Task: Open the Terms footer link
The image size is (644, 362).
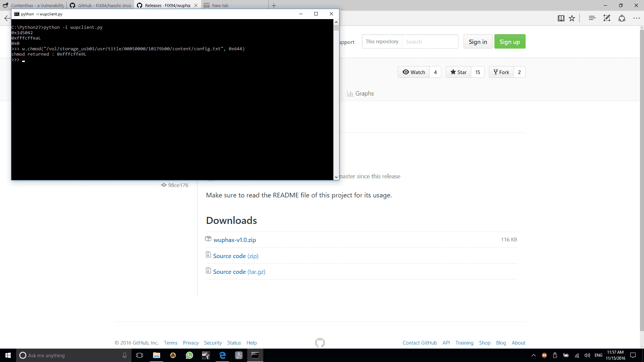Action: coord(171,343)
